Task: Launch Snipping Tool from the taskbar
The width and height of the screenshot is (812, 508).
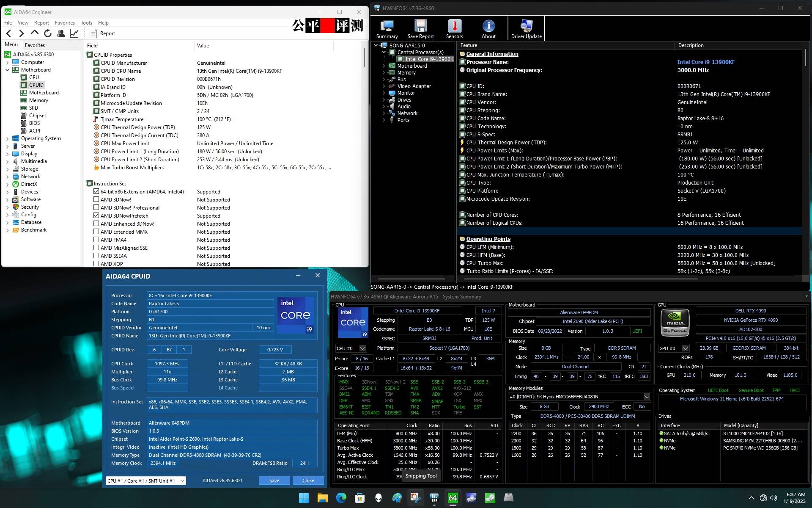Action: pos(415,498)
